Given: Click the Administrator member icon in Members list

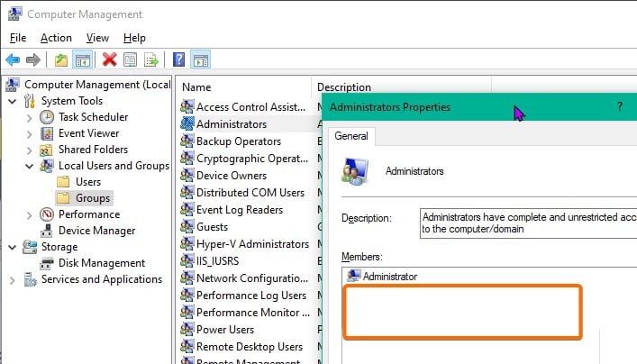Looking at the screenshot, I should coord(353,276).
